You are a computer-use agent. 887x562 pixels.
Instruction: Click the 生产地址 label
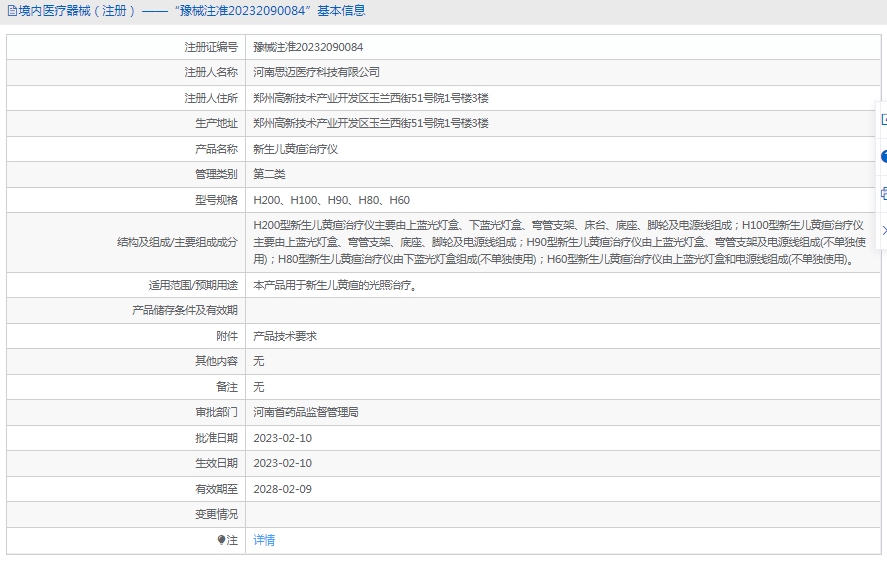coord(217,123)
